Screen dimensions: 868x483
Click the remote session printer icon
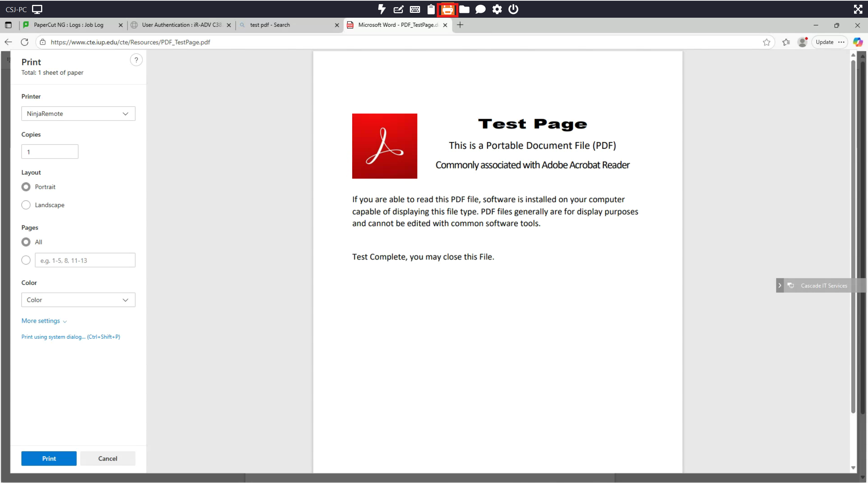pos(447,9)
